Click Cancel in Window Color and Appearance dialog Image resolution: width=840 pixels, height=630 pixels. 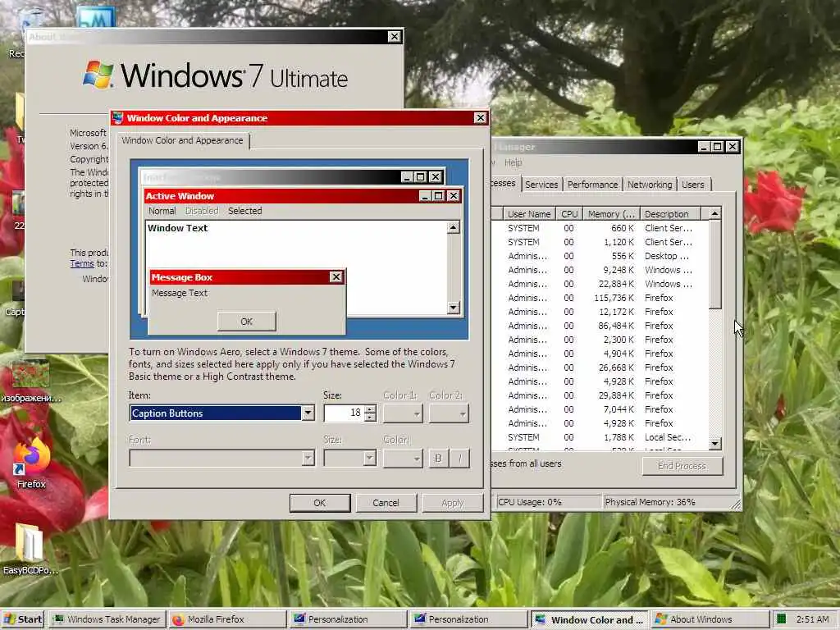(386, 503)
